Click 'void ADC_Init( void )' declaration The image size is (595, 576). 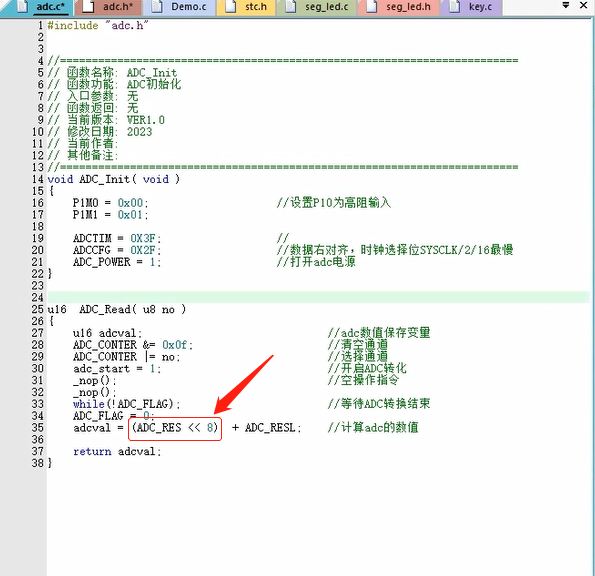point(113,179)
